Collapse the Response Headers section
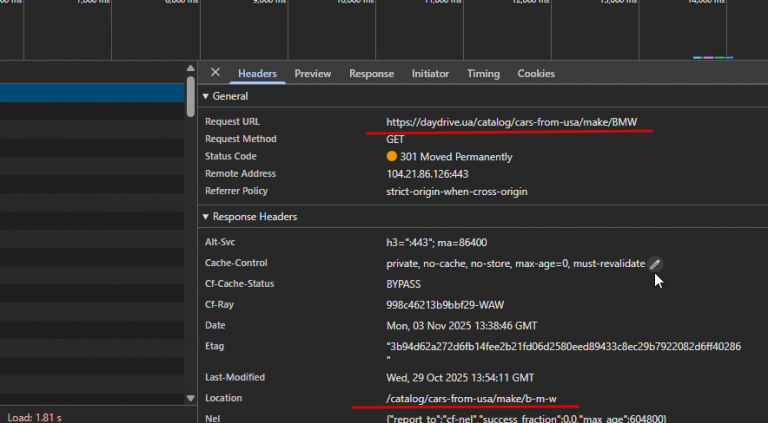Viewport: 768px width, 423px height. click(206, 216)
